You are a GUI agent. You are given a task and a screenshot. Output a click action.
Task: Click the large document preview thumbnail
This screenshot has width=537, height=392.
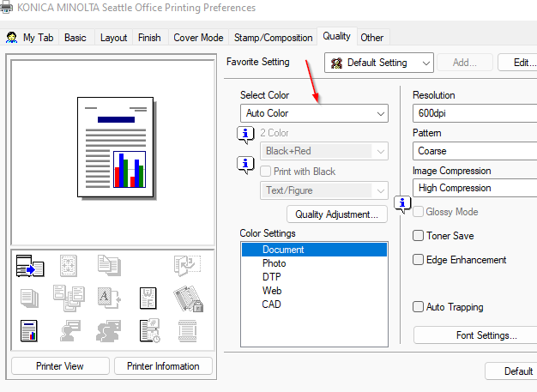pyautogui.click(x=116, y=148)
